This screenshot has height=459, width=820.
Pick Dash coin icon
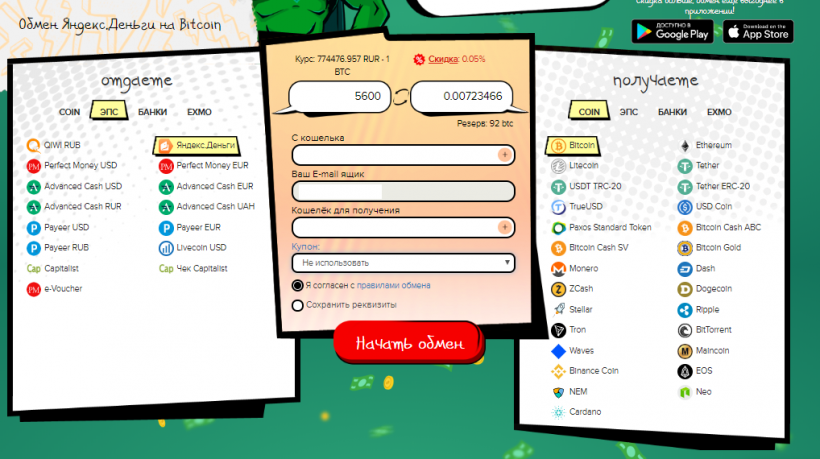[x=685, y=269]
